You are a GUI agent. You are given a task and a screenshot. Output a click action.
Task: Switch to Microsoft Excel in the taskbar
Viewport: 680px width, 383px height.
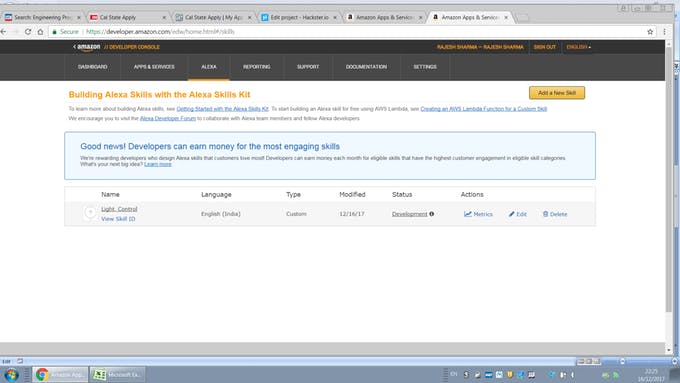pyautogui.click(x=117, y=374)
